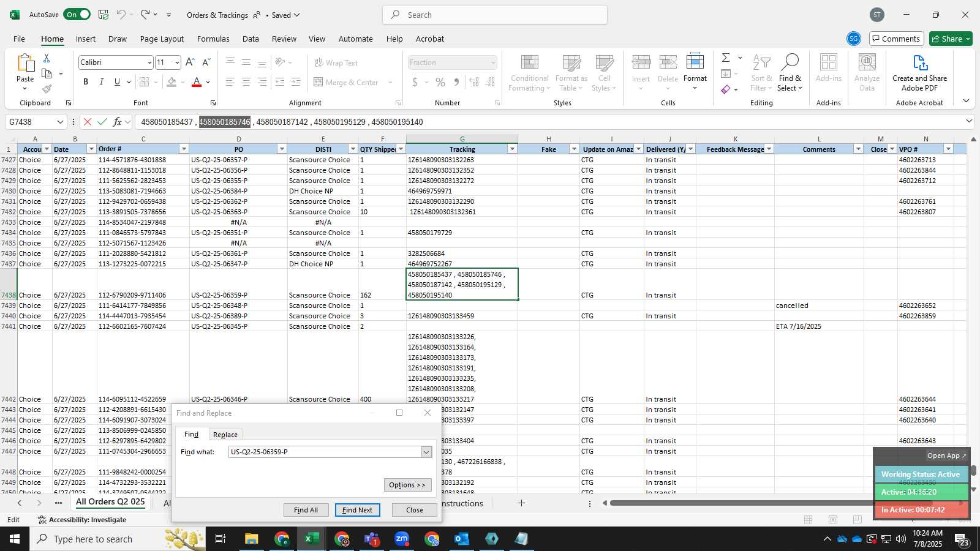
Task: Open Font Color dropdown arrow
Action: point(208,82)
